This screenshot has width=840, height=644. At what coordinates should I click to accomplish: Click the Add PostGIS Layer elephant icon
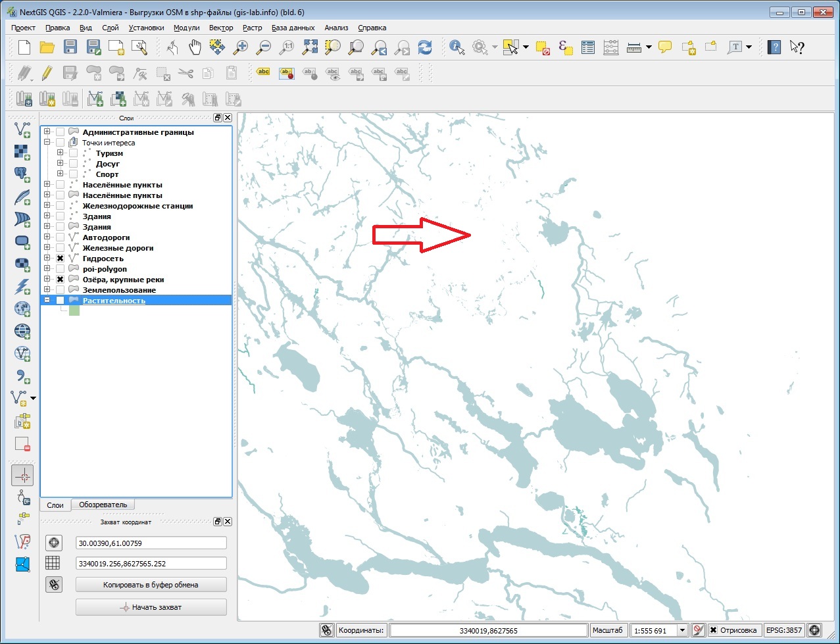tap(22, 173)
